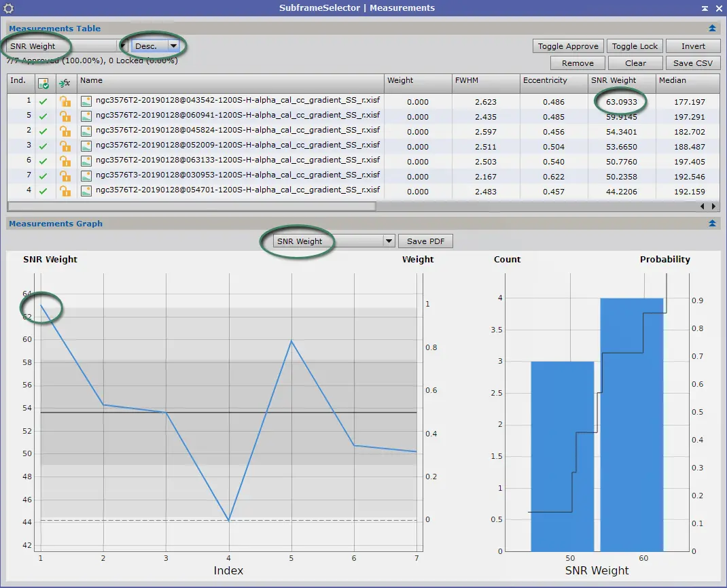
Task: Click the Save CSV button
Action: tap(693, 63)
